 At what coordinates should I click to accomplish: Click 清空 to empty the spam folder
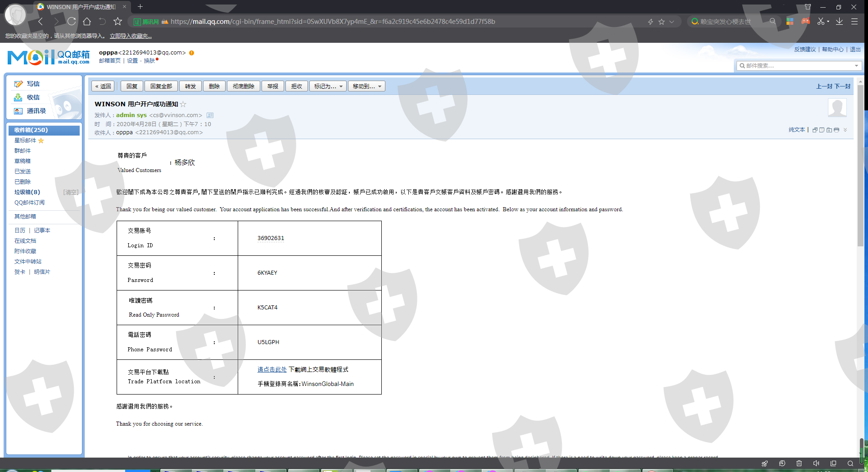(x=71, y=192)
